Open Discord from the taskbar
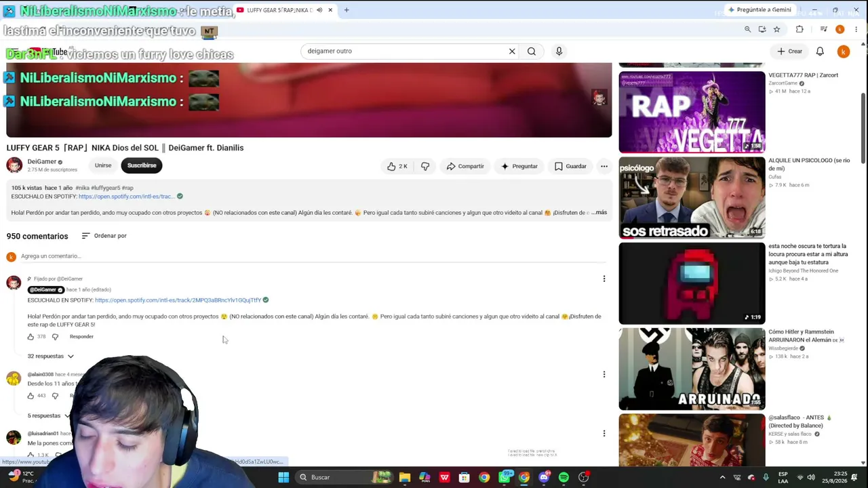The width and height of the screenshot is (868, 488). [544, 477]
